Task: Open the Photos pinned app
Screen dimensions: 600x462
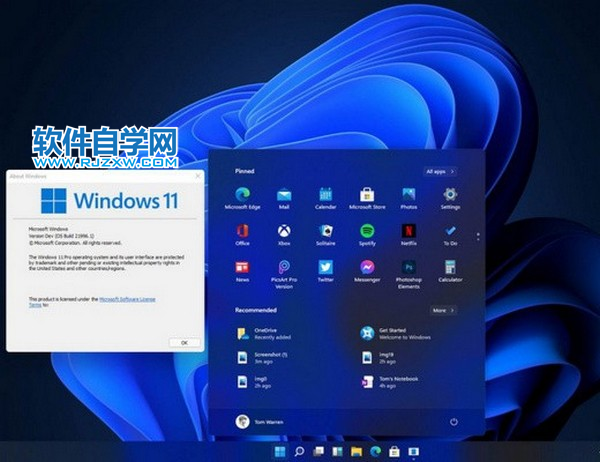Action: click(x=409, y=198)
